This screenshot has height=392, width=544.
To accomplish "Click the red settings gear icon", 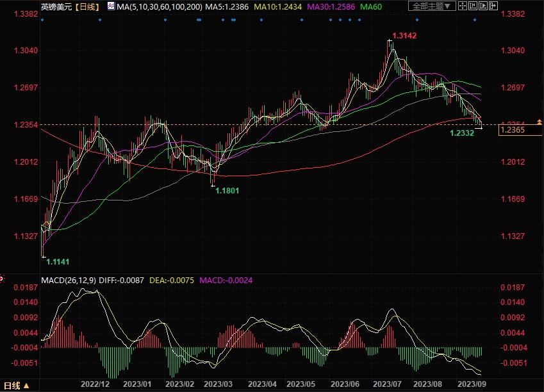I will [x=2, y=279].
